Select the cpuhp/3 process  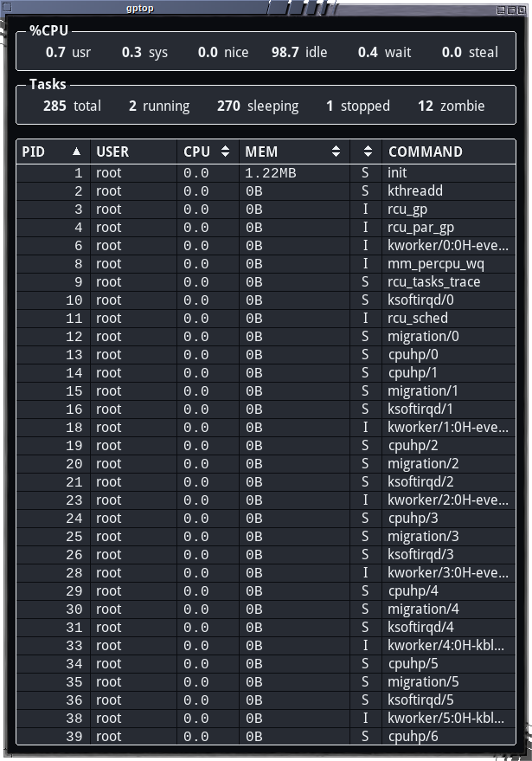point(266,519)
